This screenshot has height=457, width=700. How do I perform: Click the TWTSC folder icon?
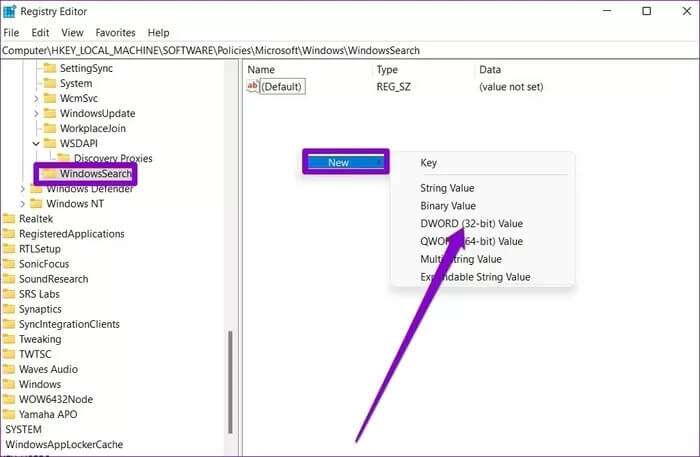pyautogui.click(x=9, y=354)
